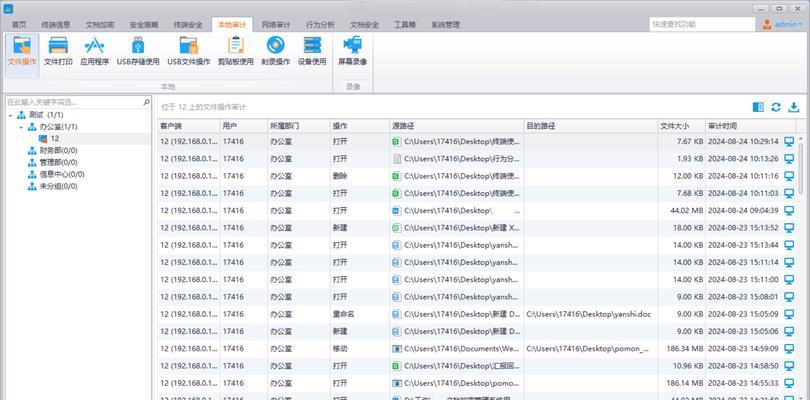Click the monitor icon in the 10:13:26 row
This screenshot has height=400, width=810.
coord(789,159)
